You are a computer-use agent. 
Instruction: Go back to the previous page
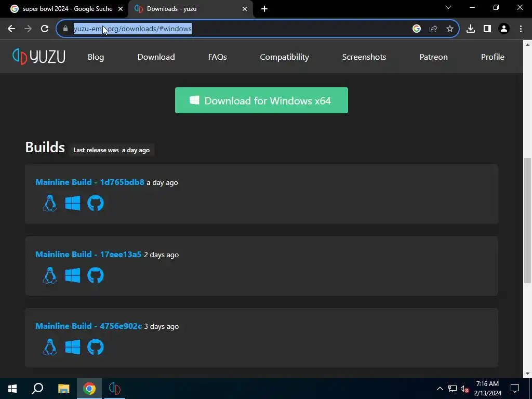point(11,29)
